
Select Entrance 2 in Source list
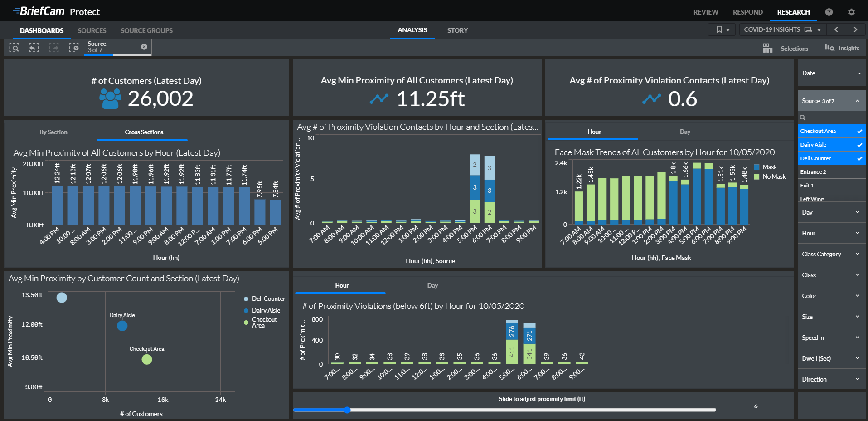pyautogui.click(x=832, y=172)
